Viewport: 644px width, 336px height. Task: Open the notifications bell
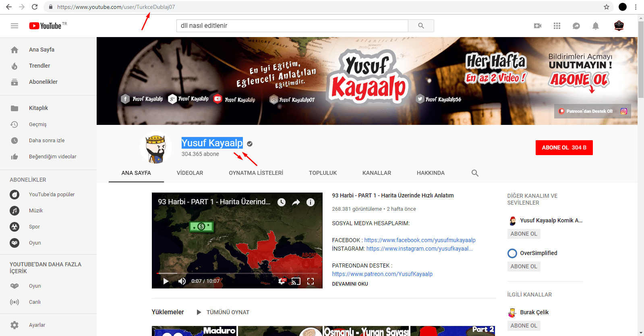click(596, 26)
